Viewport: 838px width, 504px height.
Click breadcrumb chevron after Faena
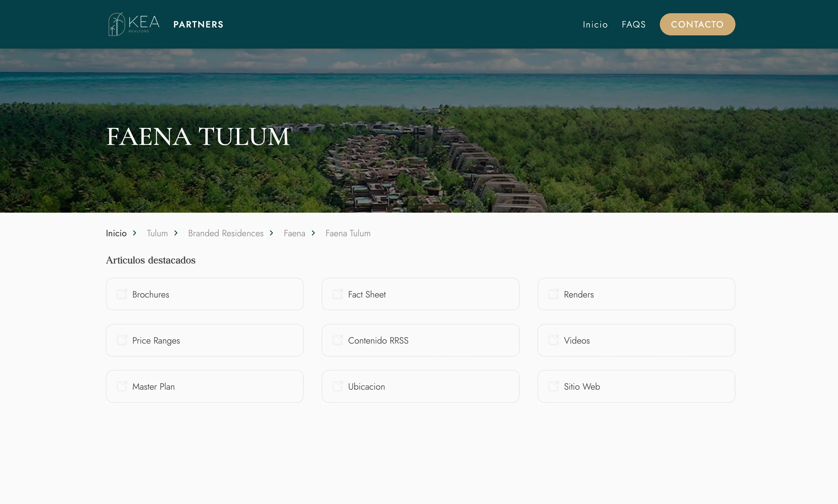tap(313, 233)
